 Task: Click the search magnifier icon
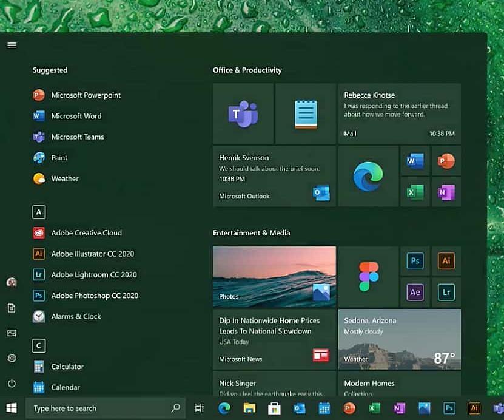pos(175,408)
